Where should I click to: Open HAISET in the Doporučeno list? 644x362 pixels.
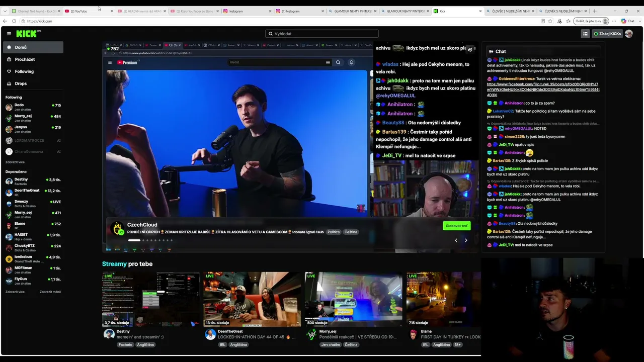pos(33,237)
